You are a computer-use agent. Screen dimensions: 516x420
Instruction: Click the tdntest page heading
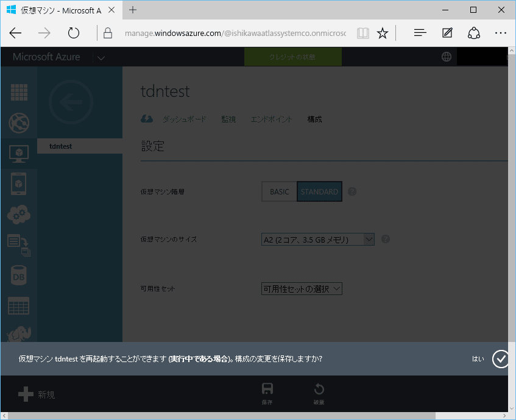(165, 91)
